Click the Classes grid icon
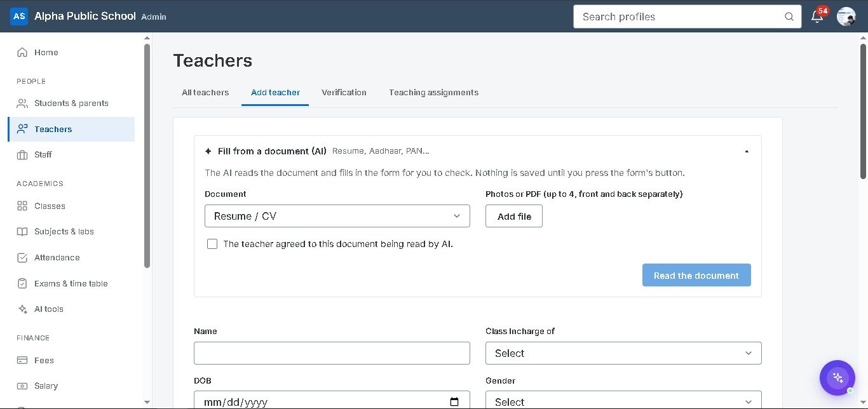The width and height of the screenshot is (868, 409). tap(22, 206)
